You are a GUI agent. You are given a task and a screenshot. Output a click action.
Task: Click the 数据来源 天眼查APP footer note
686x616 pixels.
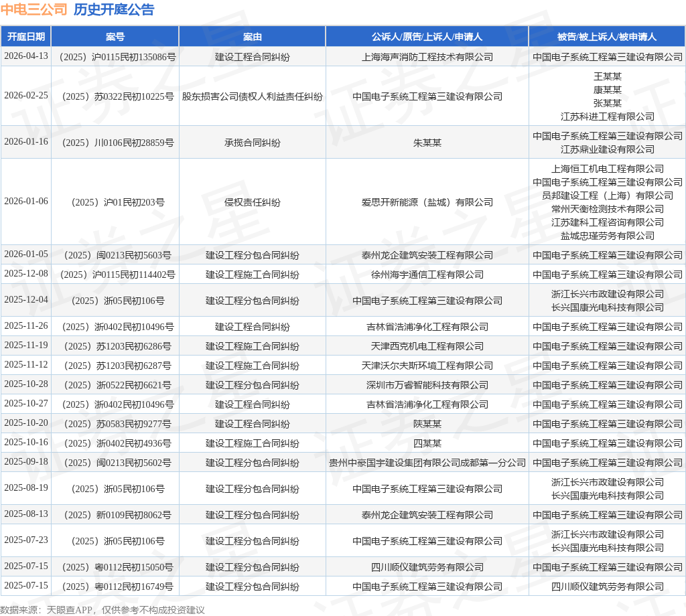coord(102,610)
